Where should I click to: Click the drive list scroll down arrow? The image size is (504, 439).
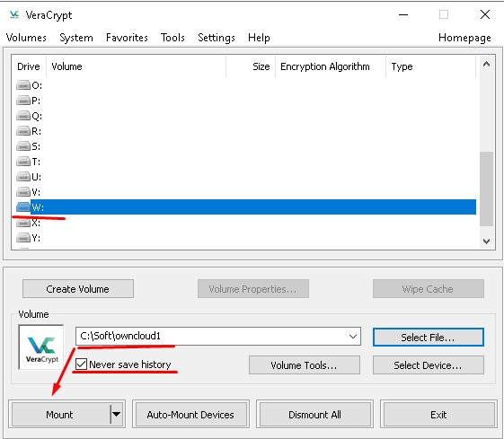(x=486, y=241)
